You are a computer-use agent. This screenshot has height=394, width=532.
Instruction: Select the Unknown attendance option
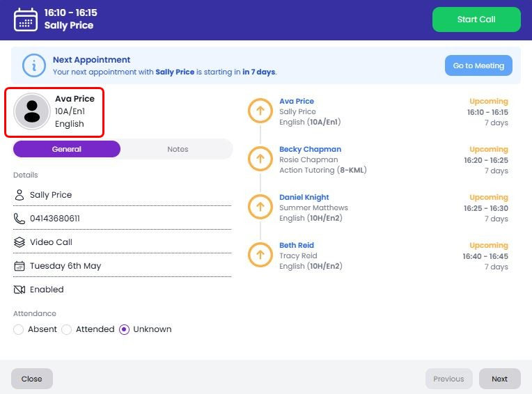point(124,329)
